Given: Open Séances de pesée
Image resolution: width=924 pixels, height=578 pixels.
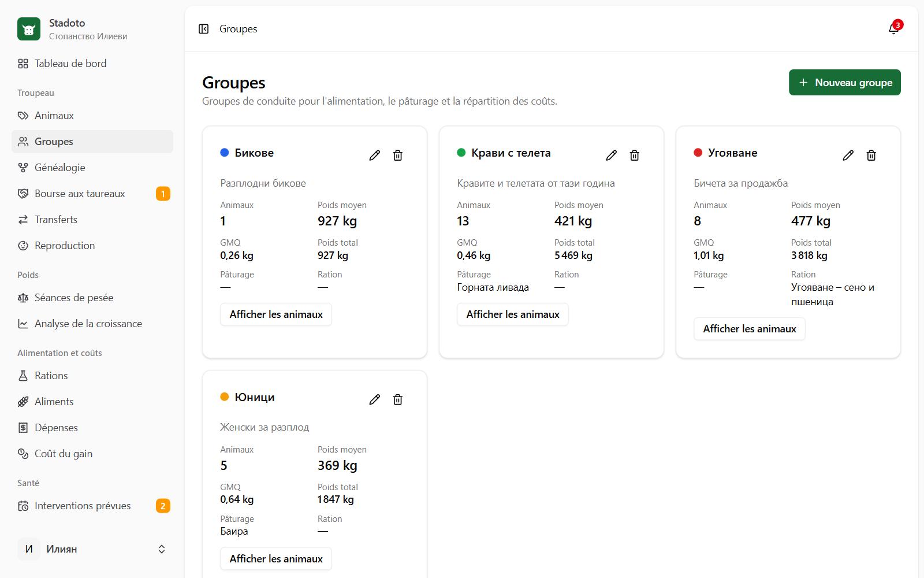Looking at the screenshot, I should [92, 298].
